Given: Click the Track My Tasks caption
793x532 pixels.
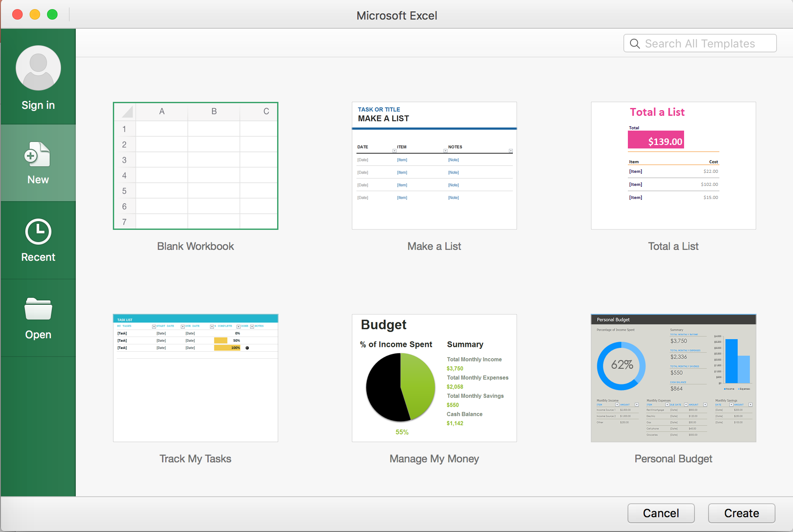Looking at the screenshot, I should pos(196,459).
